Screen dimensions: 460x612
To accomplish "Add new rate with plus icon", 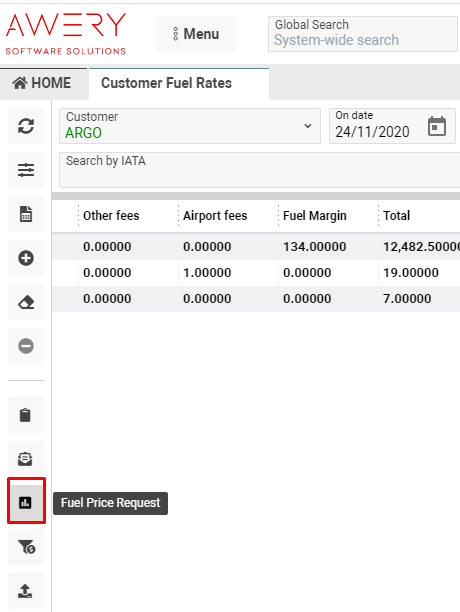I will [x=26, y=258].
